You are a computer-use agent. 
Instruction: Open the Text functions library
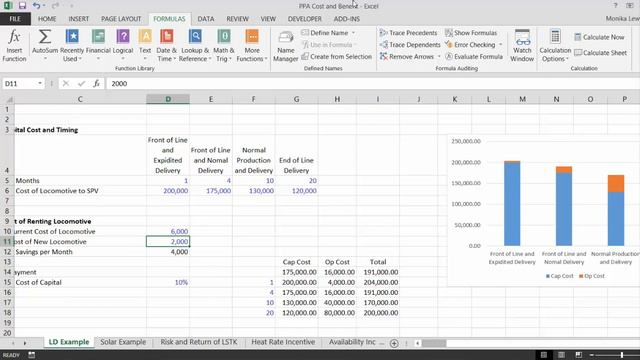coord(145,46)
